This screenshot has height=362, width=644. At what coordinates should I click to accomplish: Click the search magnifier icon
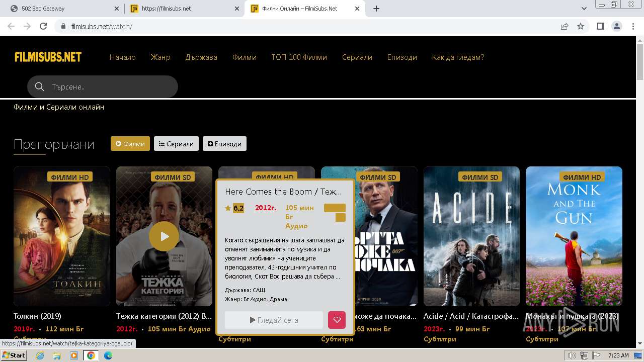40,87
